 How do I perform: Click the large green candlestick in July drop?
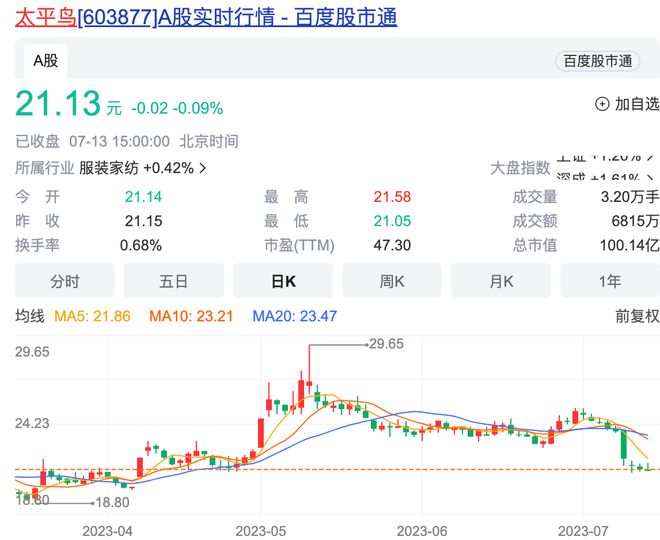[624, 445]
